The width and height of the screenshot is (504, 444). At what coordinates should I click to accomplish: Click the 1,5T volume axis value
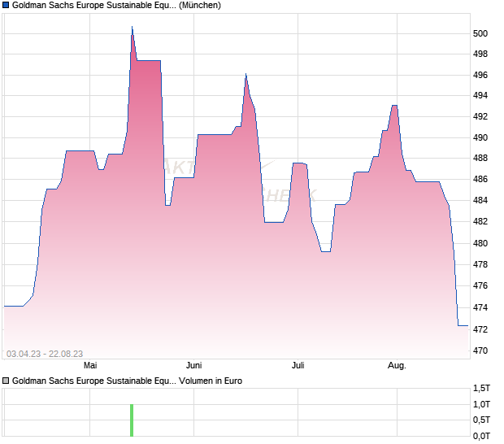pyautogui.click(x=481, y=389)
